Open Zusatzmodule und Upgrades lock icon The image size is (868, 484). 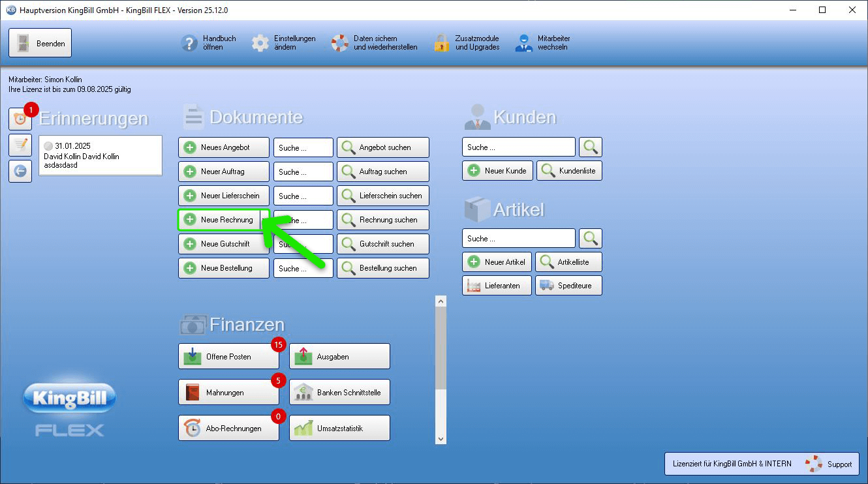[x=442, y=43]
